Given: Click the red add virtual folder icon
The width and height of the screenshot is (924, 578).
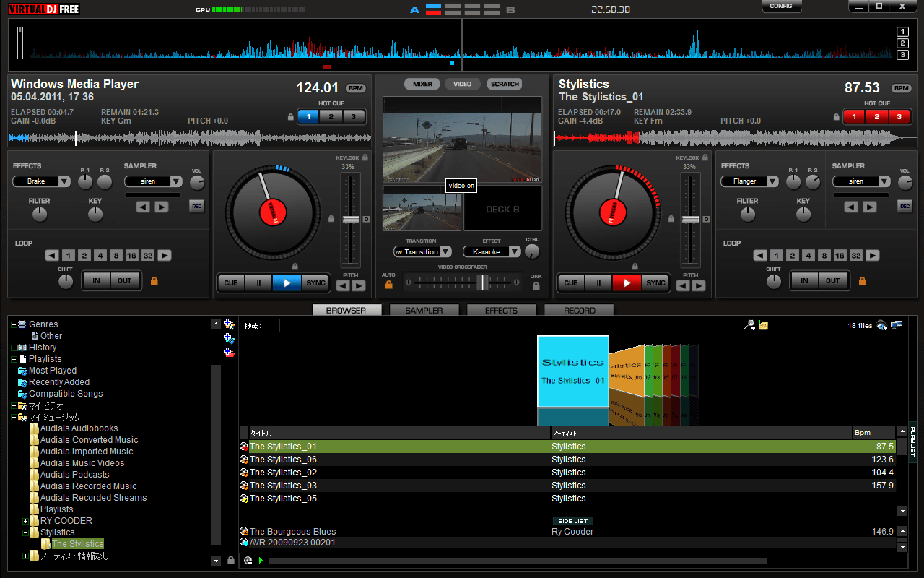Looking at the screenshot, I should pyautogui.click(x=229, y=352).
